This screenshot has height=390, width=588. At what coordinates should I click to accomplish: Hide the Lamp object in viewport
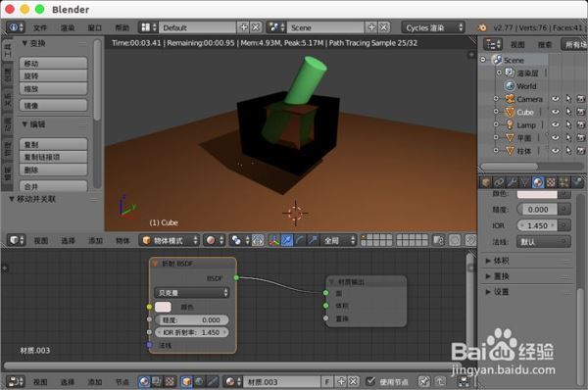(x=556, y=124)
